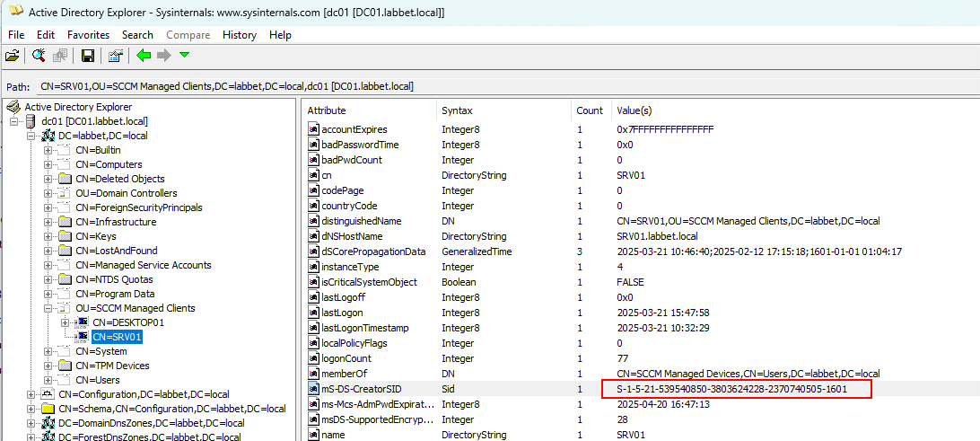Image resolution: width=980 pixels, height=441 pixels.
Task: Open the Edit menu
Action: coord(46,35)
